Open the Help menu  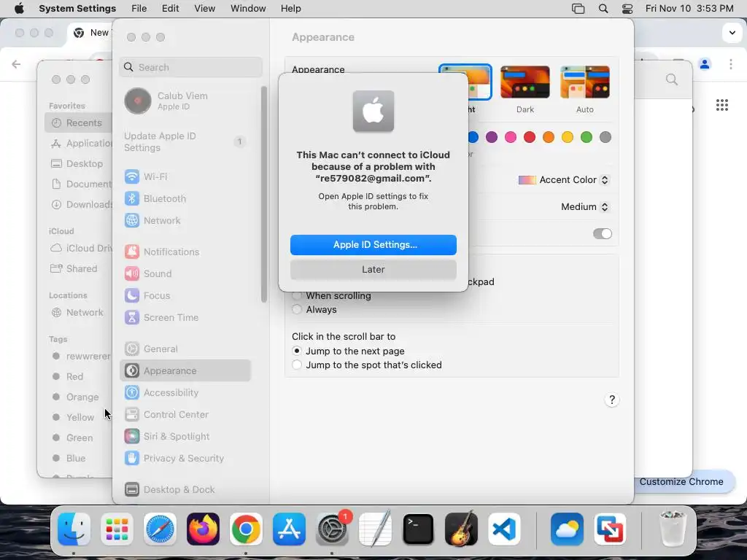pyautogui.click(x=290, y=9)
